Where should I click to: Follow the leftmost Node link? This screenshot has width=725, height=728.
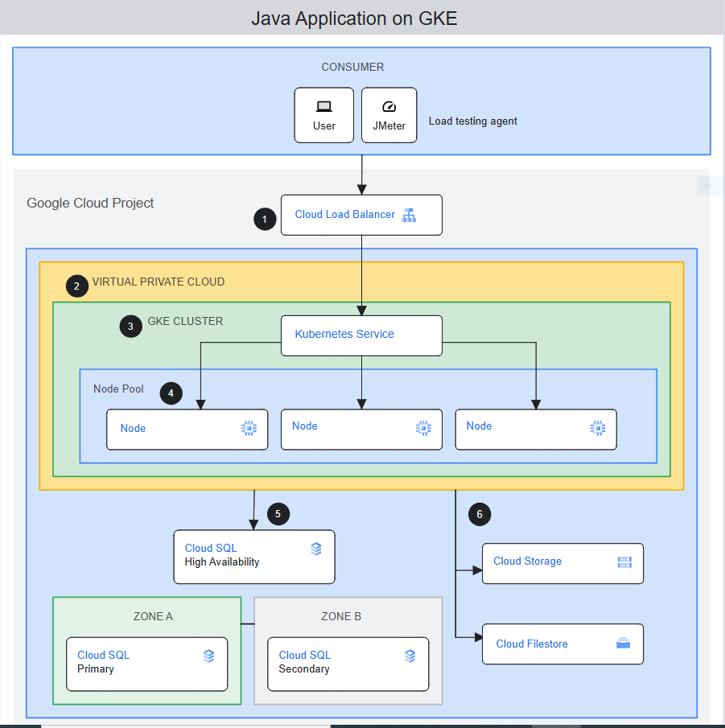[x=133, y=428]
